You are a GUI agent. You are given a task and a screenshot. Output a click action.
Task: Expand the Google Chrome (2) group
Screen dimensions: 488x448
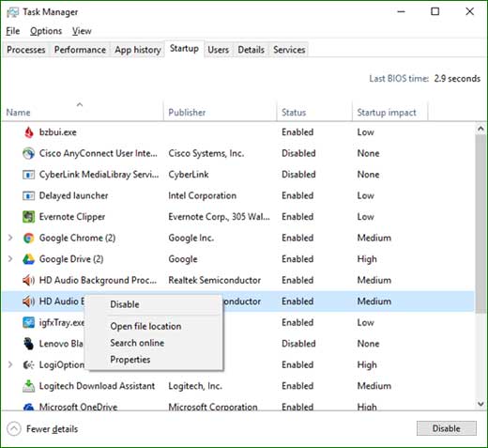tap(10, 238)
